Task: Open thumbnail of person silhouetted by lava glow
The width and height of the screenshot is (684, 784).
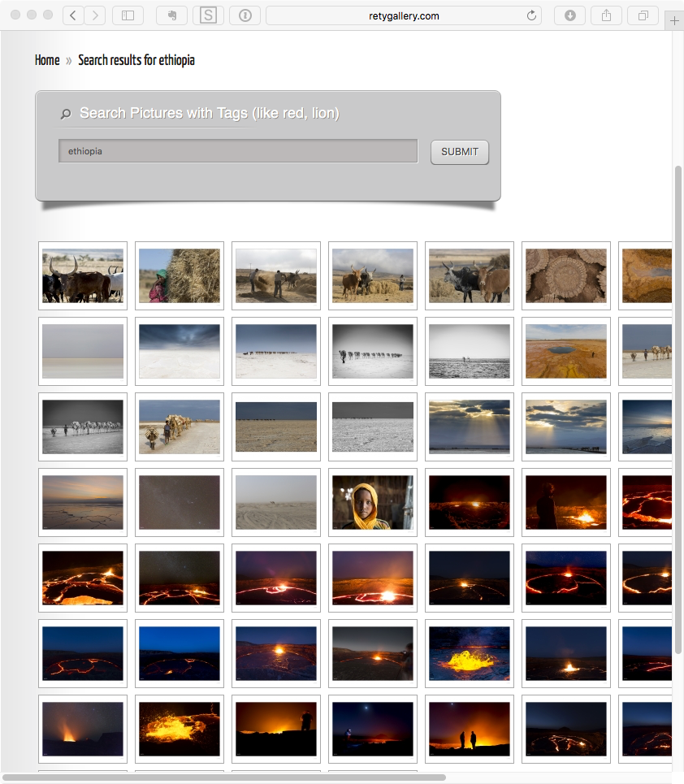Action: [x=566, y=502]
